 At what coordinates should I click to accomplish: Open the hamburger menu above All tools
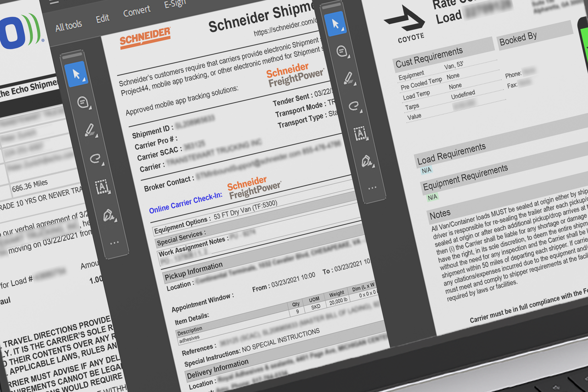click(54, 2)
